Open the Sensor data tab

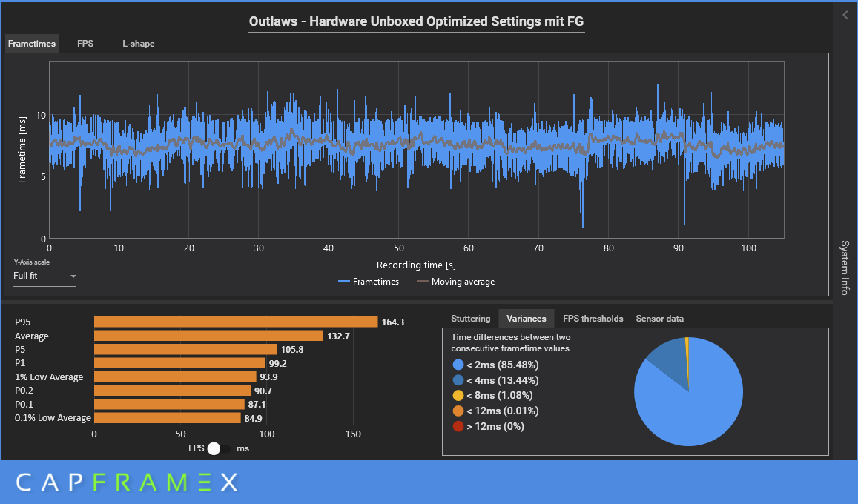(660, 318)
